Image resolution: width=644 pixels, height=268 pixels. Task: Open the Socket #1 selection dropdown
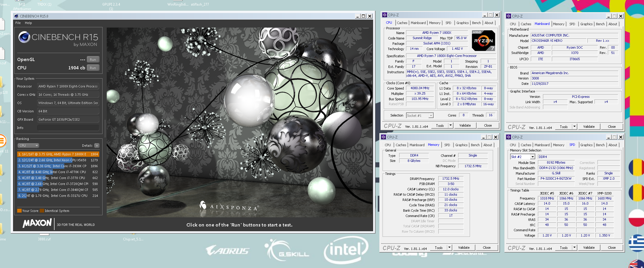[x=420, y=115]
